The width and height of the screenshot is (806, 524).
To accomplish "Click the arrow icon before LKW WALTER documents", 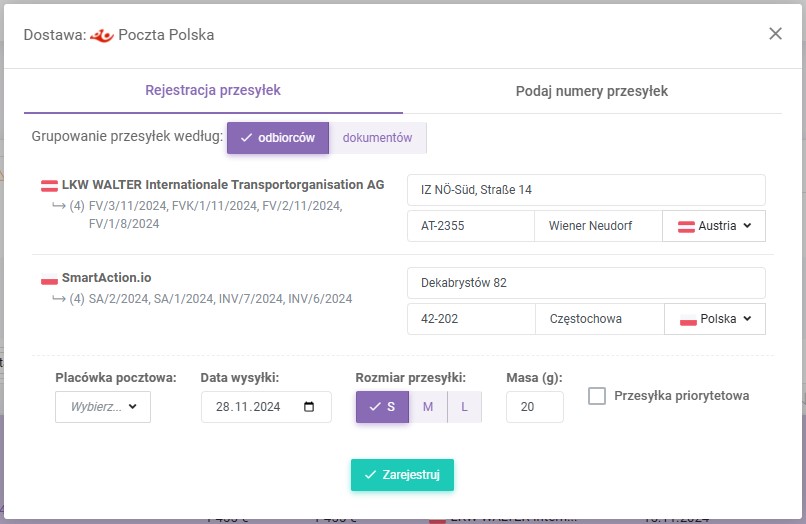I will click(59, 206).
